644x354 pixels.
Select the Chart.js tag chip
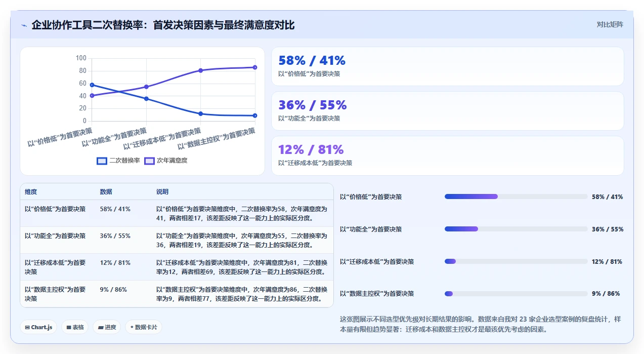39,327
